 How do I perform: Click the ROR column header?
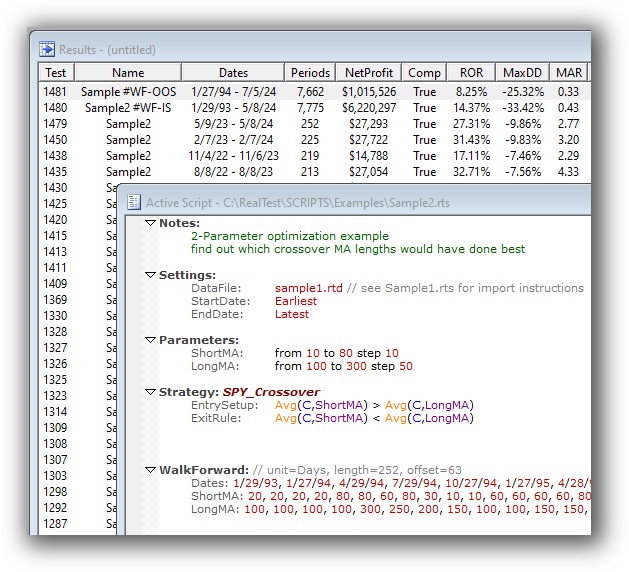[x=471, y=72]
